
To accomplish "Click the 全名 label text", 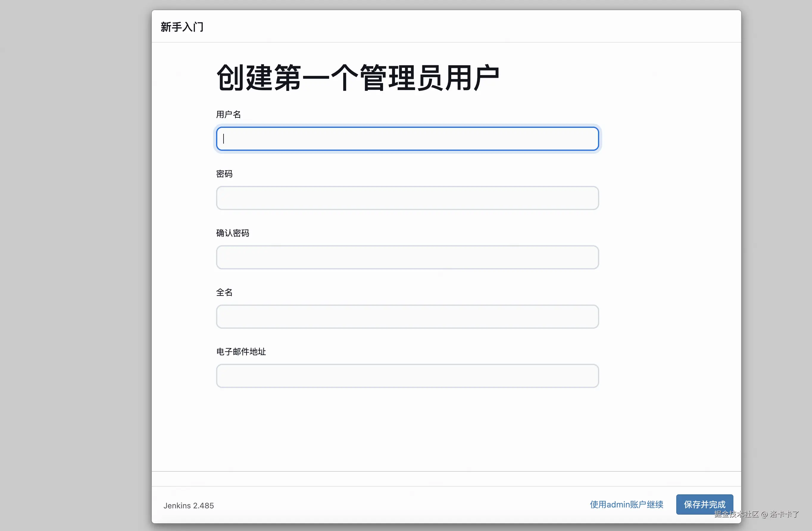I will click(x=224, y=292).
